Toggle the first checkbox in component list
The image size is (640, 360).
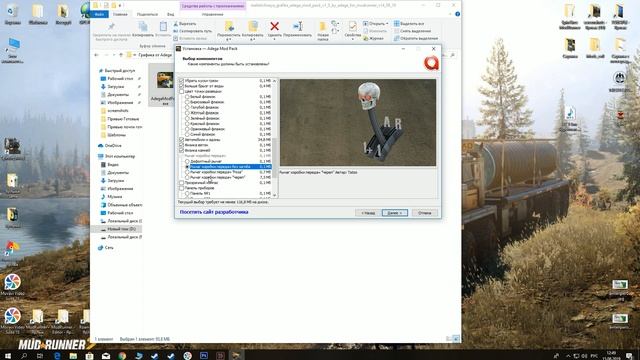pos(182,81)
